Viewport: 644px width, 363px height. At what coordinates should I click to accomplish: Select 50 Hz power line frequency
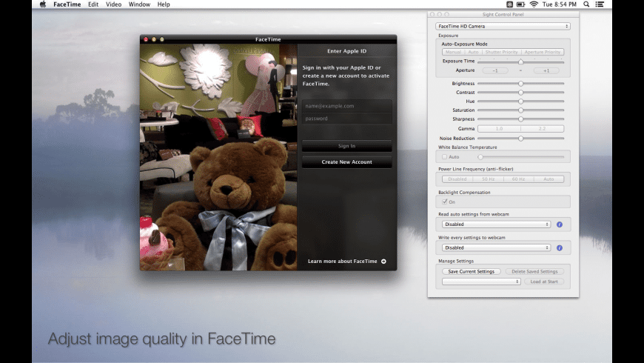(488, 179)
